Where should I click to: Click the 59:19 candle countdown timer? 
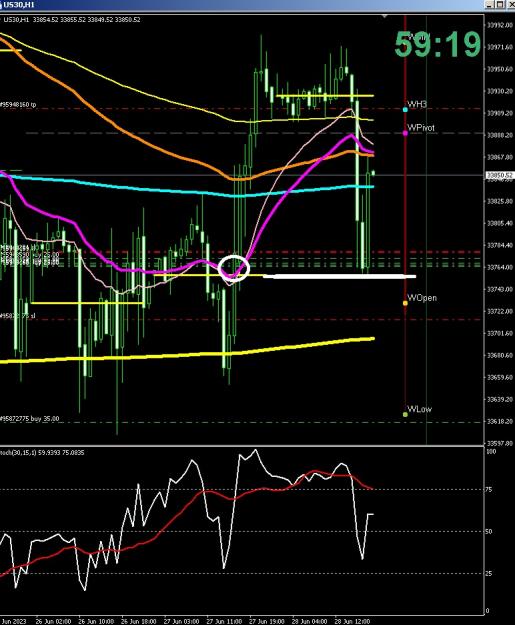(438, 44)
